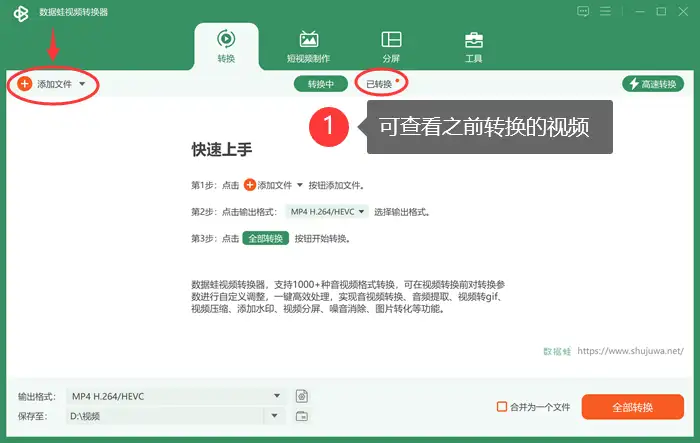The width and height of the screenshot is (700, 443).
Task: Open the 分屏 tab
Action: (x=391, y=46)
